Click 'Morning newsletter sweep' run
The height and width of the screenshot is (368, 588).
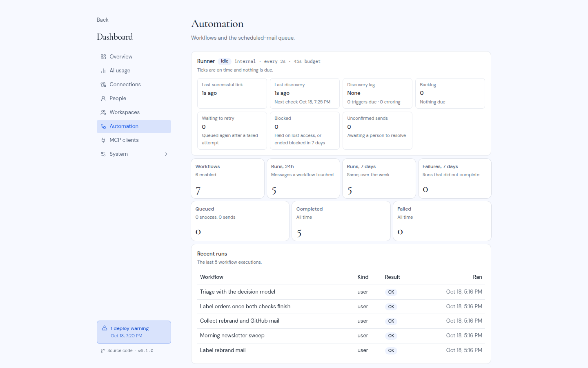341,336
